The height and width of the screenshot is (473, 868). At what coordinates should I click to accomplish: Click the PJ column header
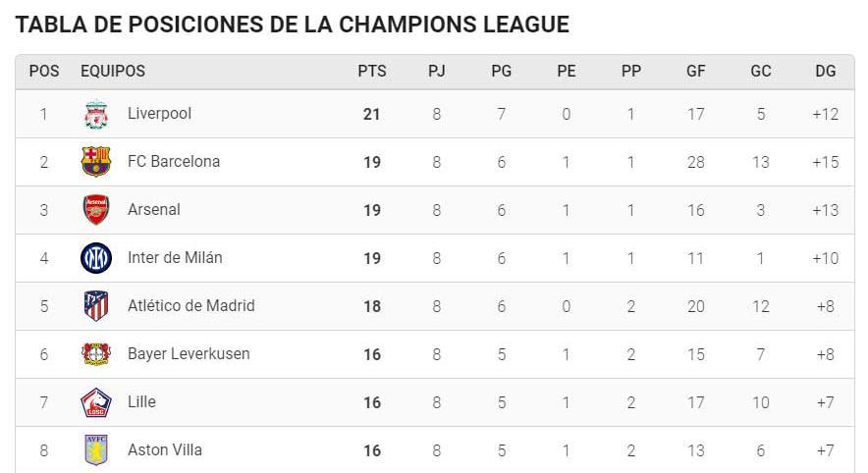coord(436,72)
